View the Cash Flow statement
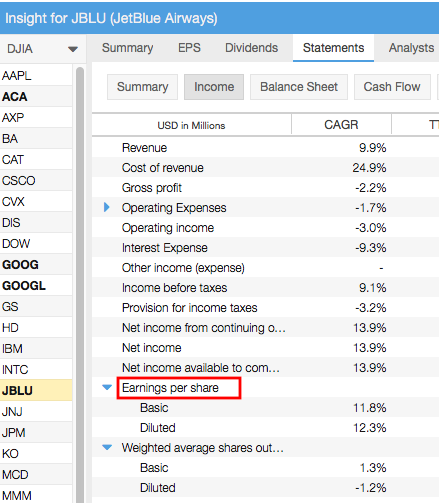 point(392,87)
